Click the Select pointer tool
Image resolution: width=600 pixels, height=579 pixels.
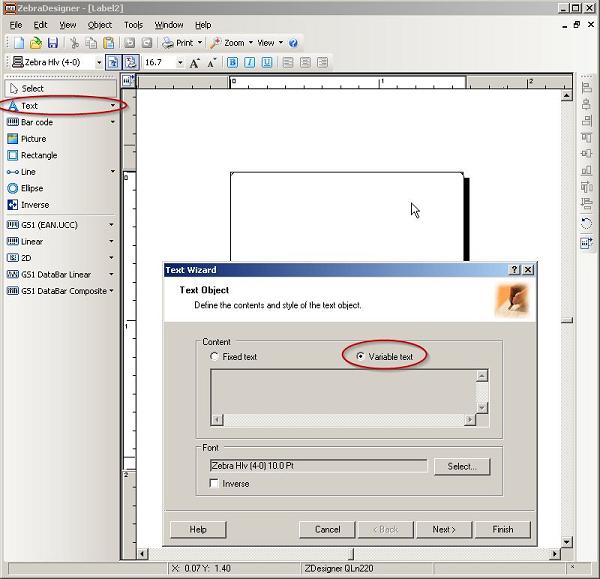point(32,88)
